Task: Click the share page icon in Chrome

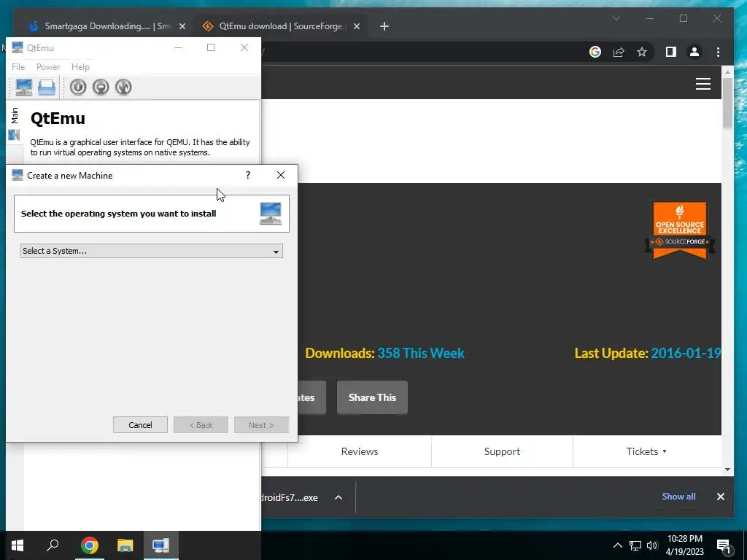Action: [x=619, y=52]
